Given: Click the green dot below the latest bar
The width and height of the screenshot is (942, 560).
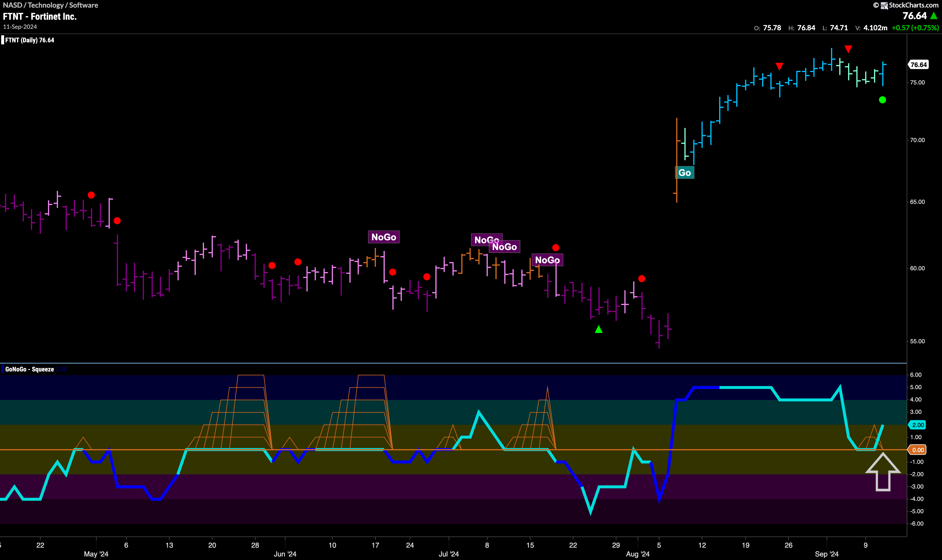Looking at the screenshot, I should click(882, 100).
